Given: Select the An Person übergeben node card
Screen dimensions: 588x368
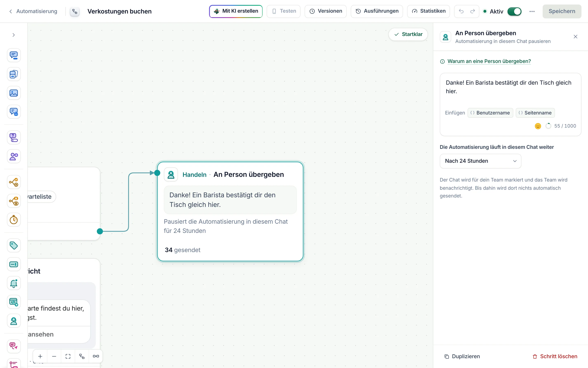Looking at the screenshot, I should (230, 211).
